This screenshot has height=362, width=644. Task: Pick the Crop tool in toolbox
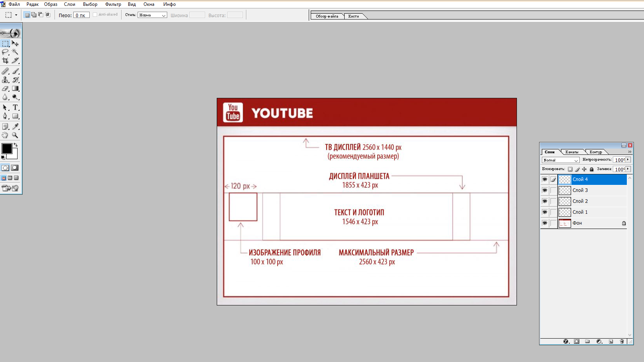pos(5,60)
